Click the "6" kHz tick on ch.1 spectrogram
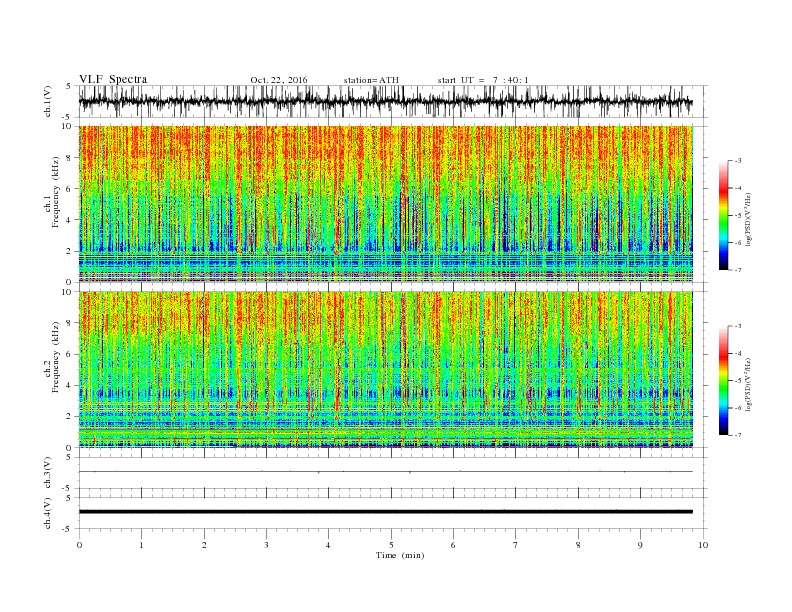This screenshot has height=612, width=792. [x=69, y=189]
